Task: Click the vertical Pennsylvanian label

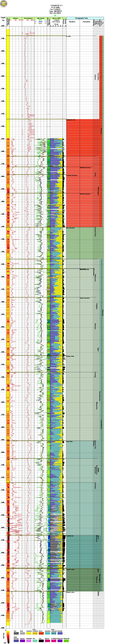Action: 100,396
